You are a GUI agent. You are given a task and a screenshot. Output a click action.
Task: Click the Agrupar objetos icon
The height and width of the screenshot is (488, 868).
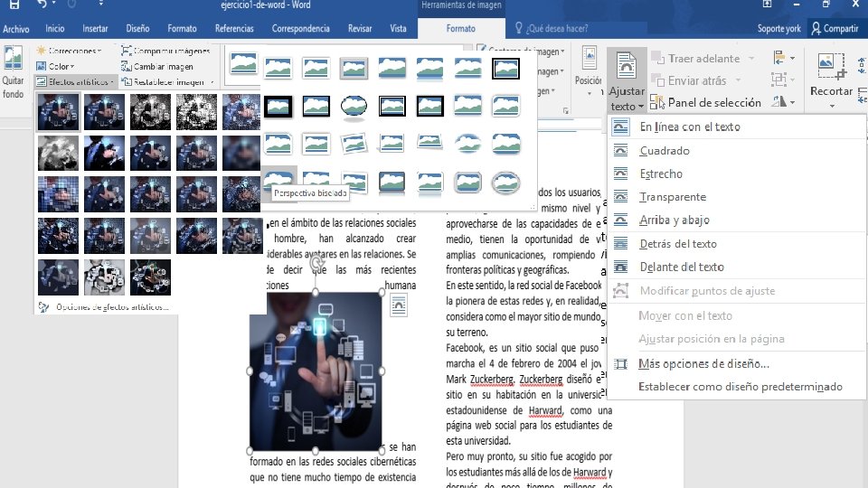click(778, 80)
